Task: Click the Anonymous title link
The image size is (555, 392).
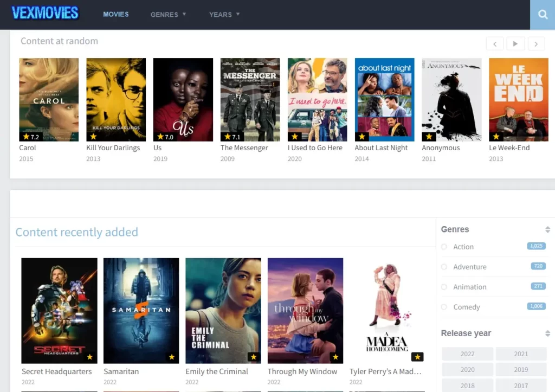Action: pyautogui.click(x=441, y=148)
